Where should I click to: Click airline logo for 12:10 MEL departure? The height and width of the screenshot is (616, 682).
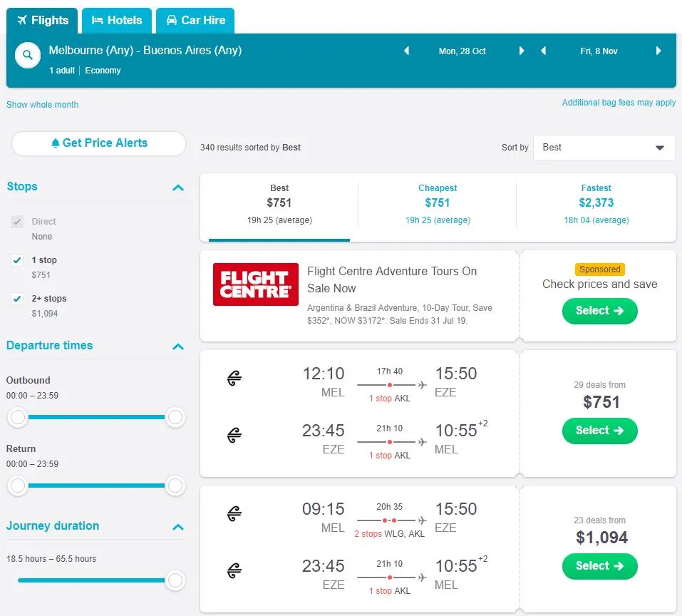[x=234, y=379]
